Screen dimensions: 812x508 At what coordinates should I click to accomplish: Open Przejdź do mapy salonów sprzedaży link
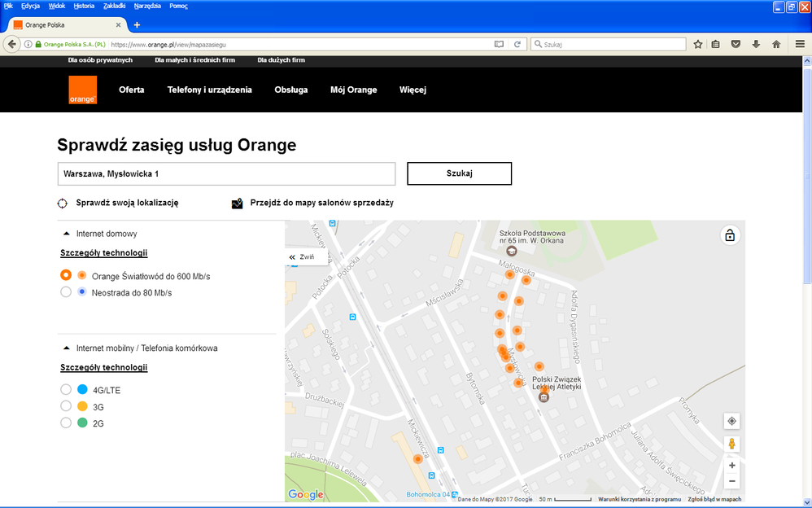(321, 203)
